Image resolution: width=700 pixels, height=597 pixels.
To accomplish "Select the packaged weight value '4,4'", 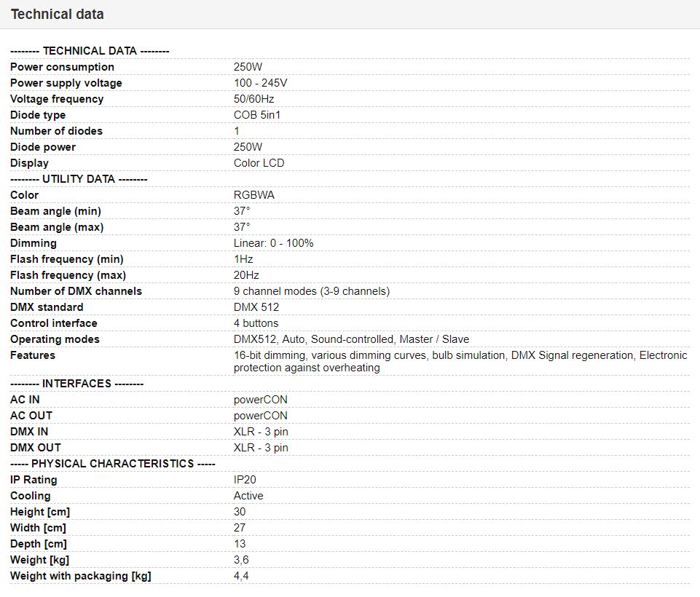I will click(241, 577).
